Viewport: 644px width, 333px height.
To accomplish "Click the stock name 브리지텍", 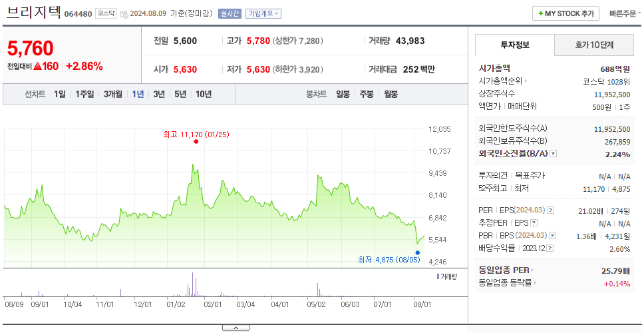I will [33, 13].
